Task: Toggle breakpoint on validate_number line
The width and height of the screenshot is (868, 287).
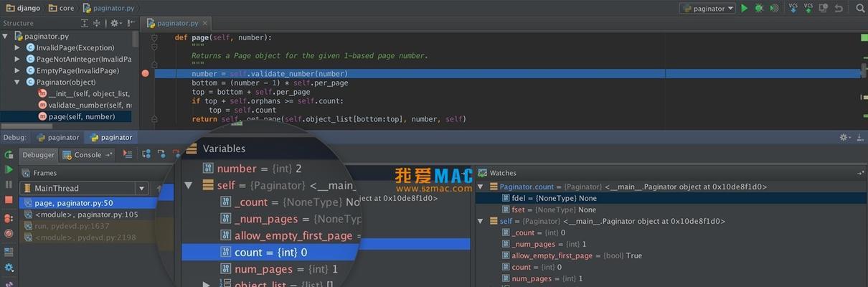Action: pos(146,73)
